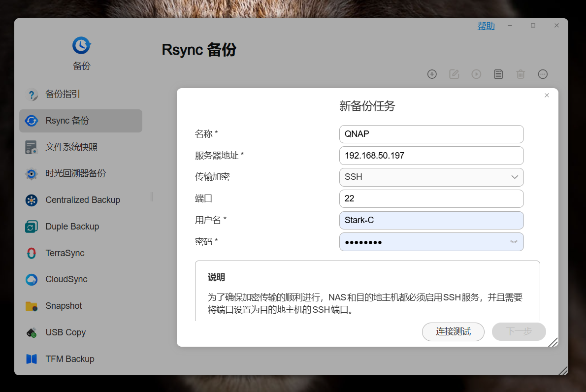
Task: Click the delete task trash icon
Action: pos(521,74)
